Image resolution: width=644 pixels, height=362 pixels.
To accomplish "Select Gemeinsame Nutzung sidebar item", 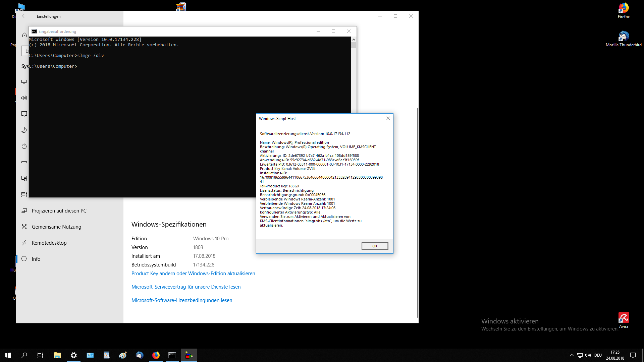I will [x=56, y=227].
